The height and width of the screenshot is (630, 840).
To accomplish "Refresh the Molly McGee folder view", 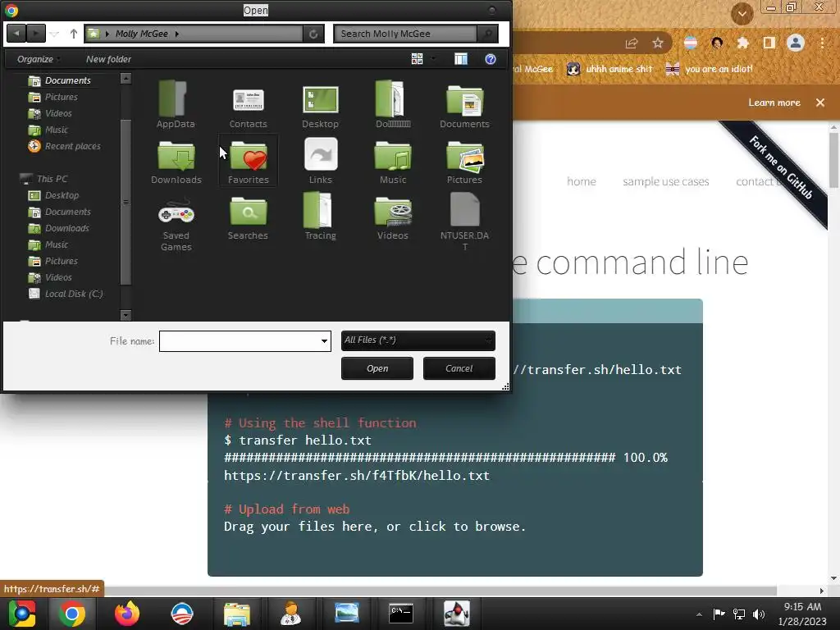I will pyautogui.click(x=313, y=34).
